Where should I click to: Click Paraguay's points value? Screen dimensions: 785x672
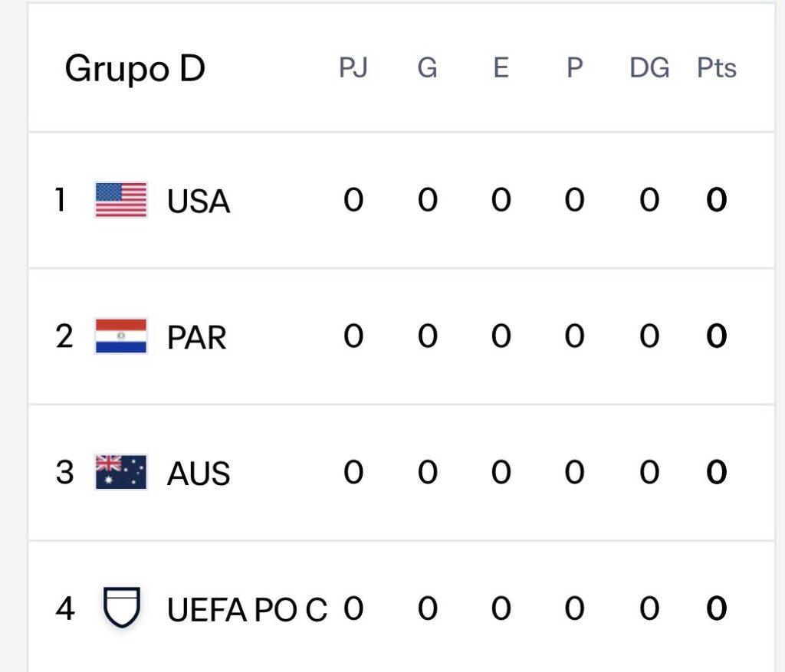(x=716, y=336)
